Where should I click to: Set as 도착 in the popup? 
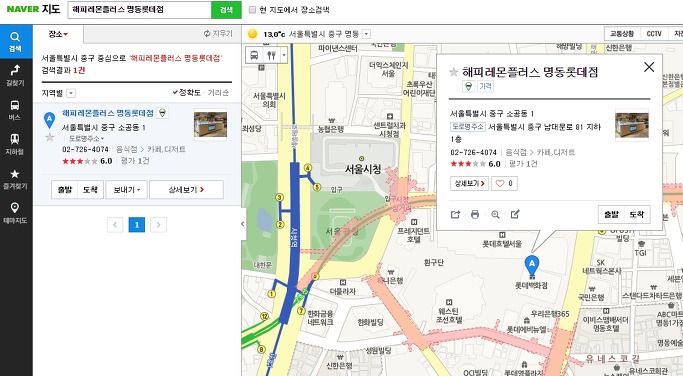click(637, 214)
